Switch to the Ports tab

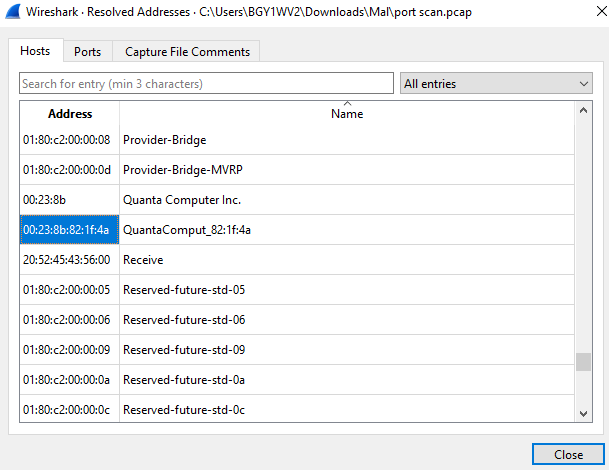tap(88, 52)
